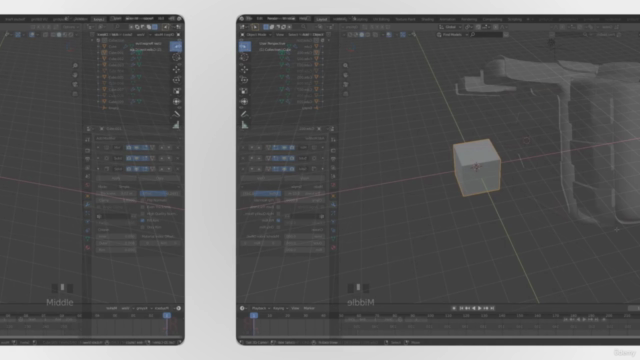Open the Material properties tab in right window
Image resolution: width=640 pixels, height=360 pixels.
(333, 247)
